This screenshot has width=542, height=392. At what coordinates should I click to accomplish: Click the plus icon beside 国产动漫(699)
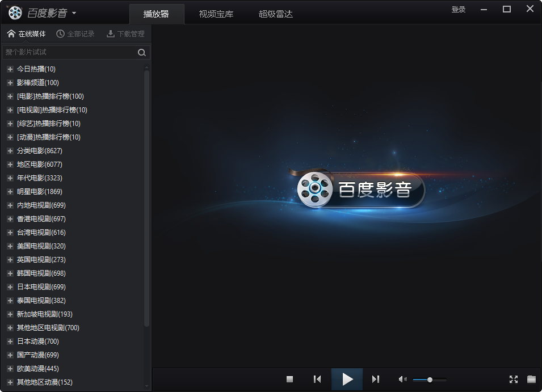click(10, 355)
